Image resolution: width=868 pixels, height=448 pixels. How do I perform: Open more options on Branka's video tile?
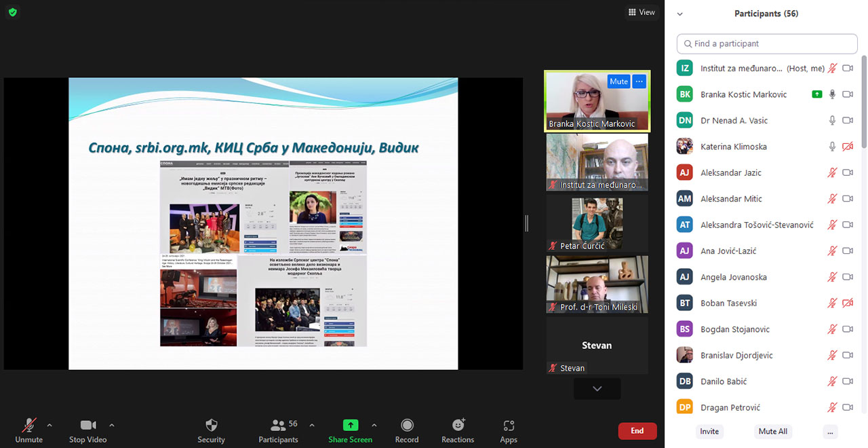point(639,81)
